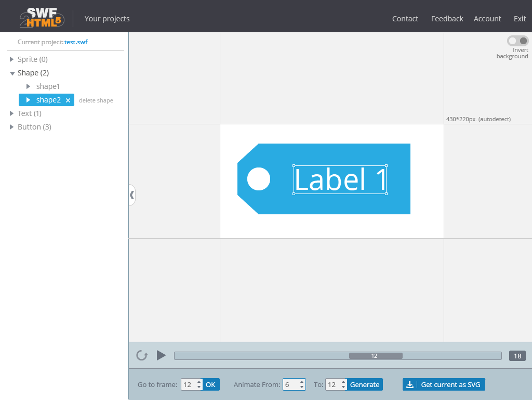Open the Account menu item
The width and height of the screenshot is (532, 400).
(x=487, y=19)
